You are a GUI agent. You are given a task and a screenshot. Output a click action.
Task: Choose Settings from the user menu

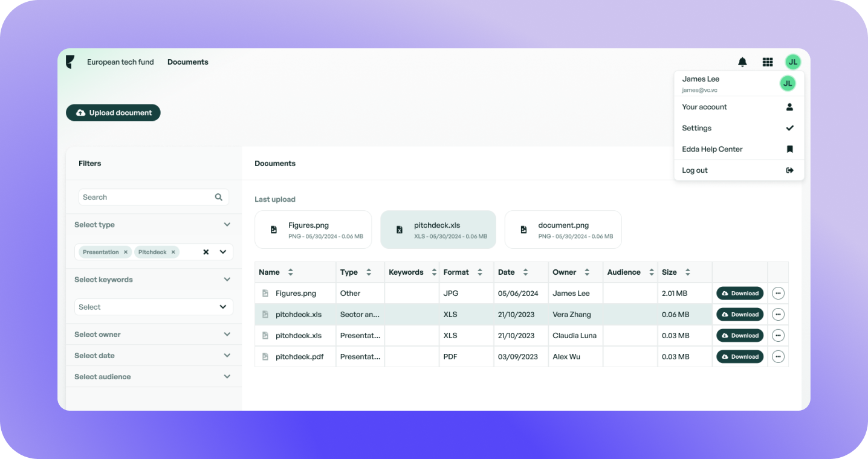coord(739,128)
